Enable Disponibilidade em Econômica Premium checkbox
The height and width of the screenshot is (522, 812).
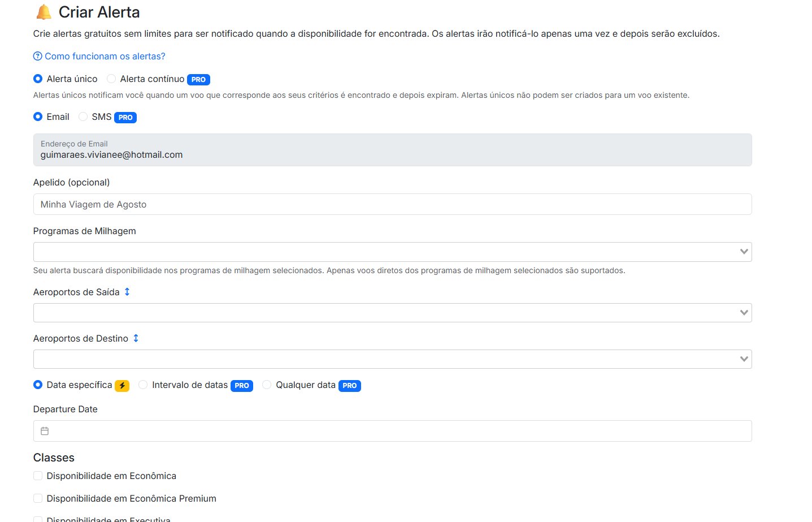(x=38, y=498)
